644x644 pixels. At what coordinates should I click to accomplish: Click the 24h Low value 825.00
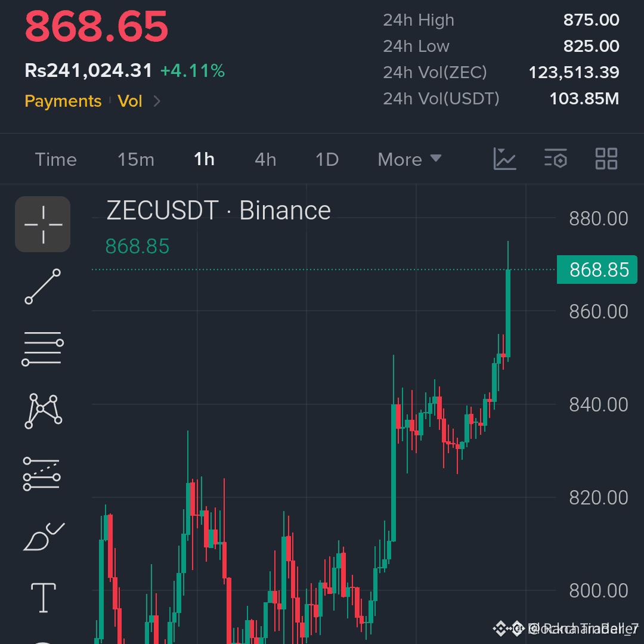point(591,46)
